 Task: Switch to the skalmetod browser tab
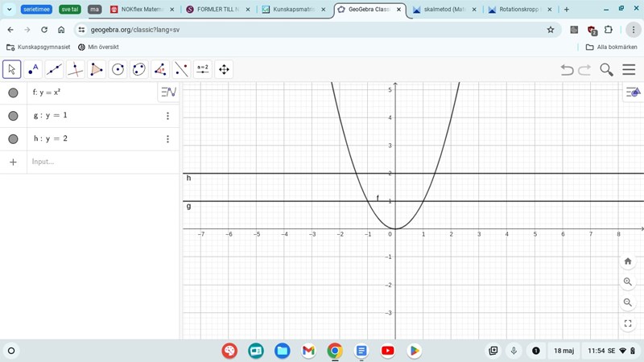point(442,10)
